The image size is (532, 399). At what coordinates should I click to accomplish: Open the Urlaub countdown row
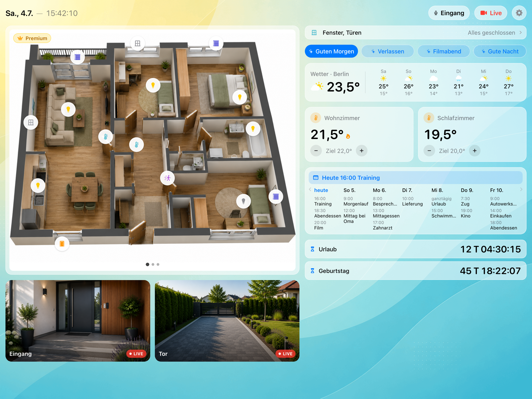(x=415, y=249)
